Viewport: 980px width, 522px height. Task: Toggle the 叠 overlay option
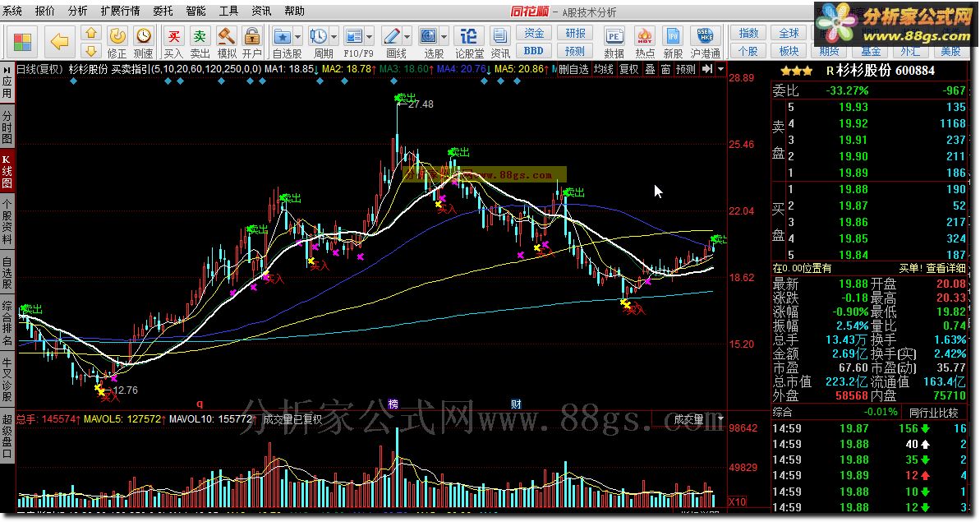650,69
